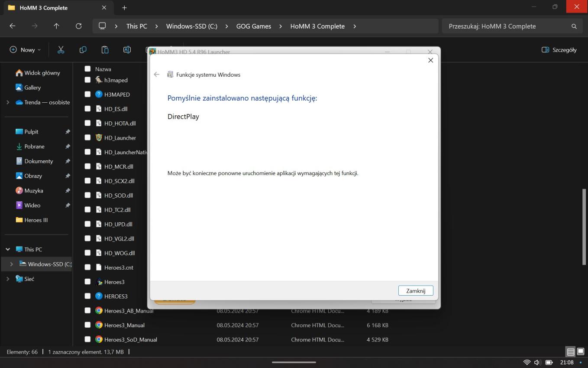Viewport: 588px width, 368px height.
Task: Click the Refresh icon in navigation bar
Action: [78, 26]
